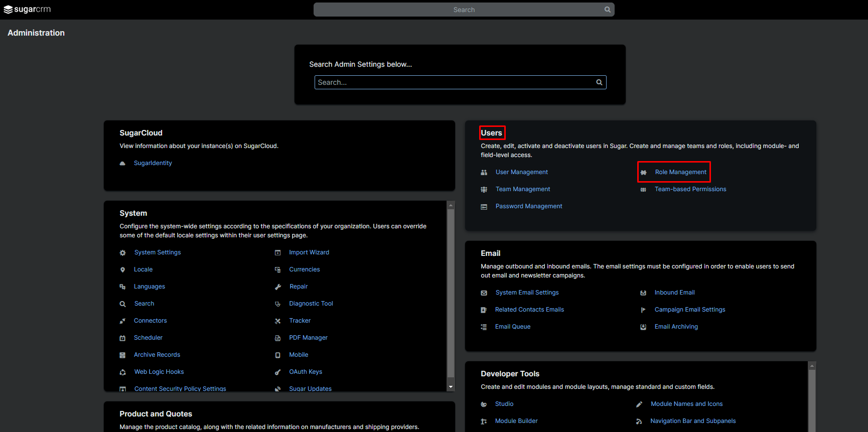Go to User Management
Screen dimensions: 868x432
point(522,172)
